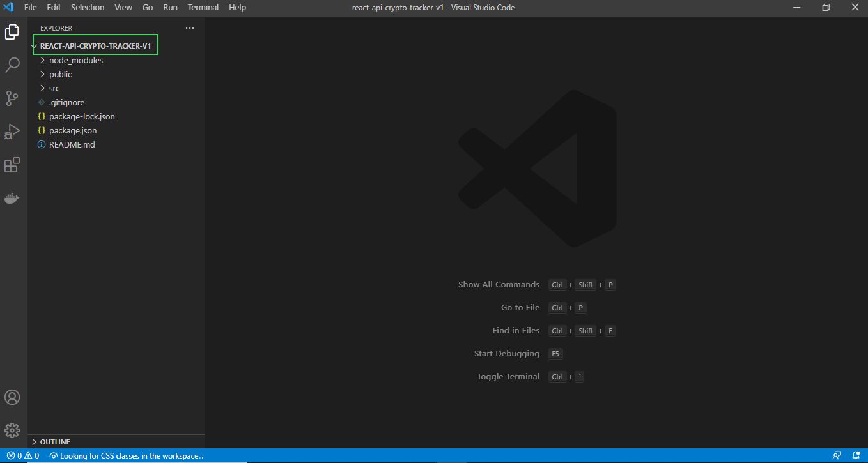Screen dimensions: 868x463
Task: Open the Run menu
Action: [x=171, y=8]
